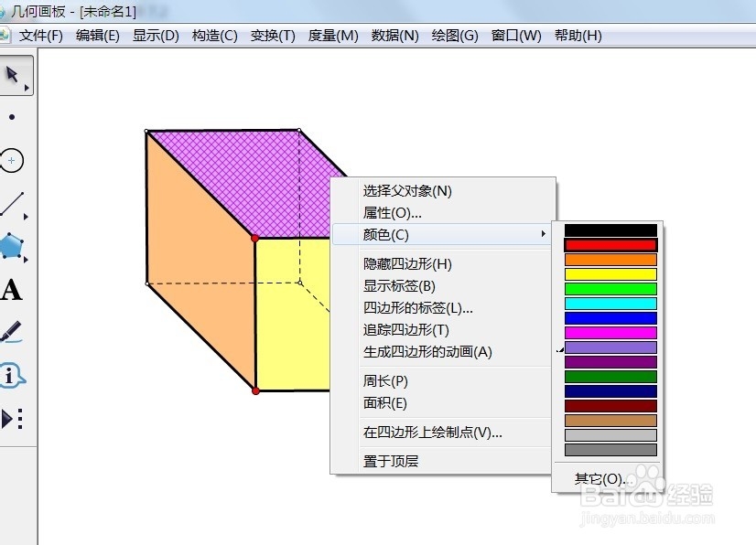Expand the 颜色(C) submenu arrow

(x=544, y=234)
